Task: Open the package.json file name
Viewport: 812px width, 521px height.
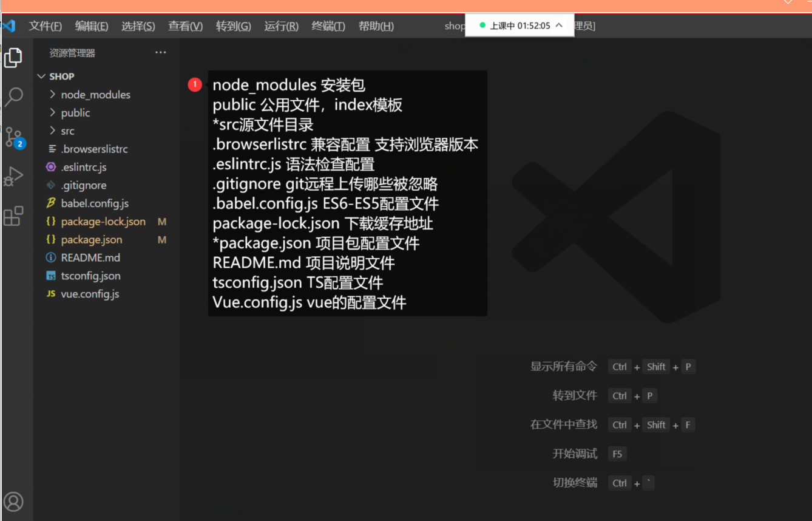Action: pyautogui.click(x=92, y=240)
